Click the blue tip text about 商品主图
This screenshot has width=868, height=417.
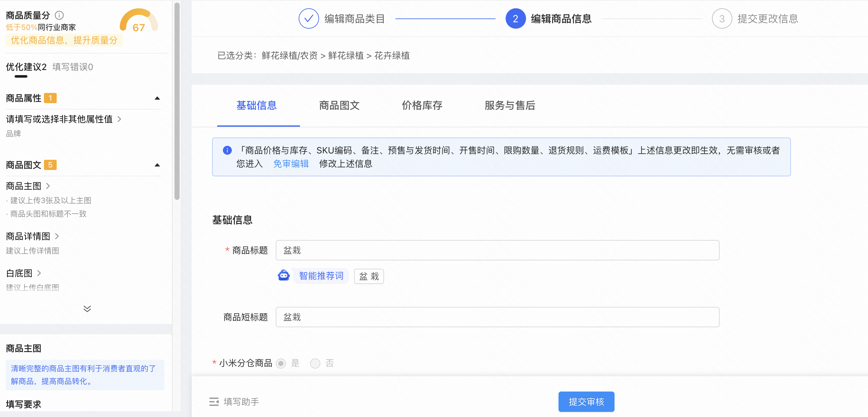tap(85, 375)
